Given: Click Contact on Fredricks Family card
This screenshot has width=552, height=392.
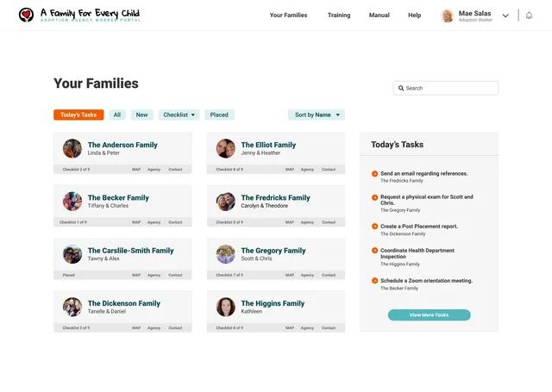Looking at the screenshot, I should click(329, 222).
